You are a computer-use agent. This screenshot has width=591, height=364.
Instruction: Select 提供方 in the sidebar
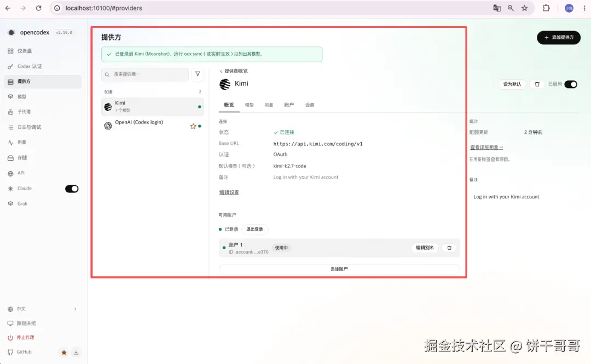[x=42, y=81]
